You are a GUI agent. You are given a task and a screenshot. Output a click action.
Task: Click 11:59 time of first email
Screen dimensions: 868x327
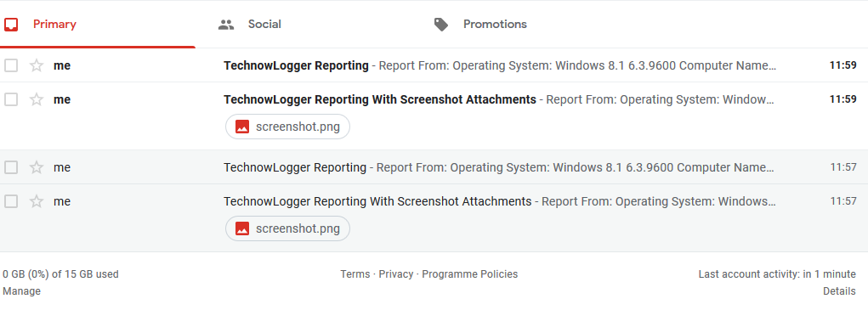coord(843,65)
